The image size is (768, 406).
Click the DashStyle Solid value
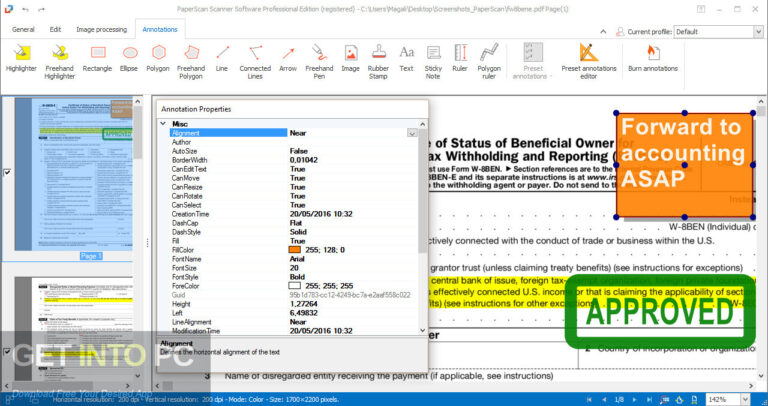tap(298, 232)
